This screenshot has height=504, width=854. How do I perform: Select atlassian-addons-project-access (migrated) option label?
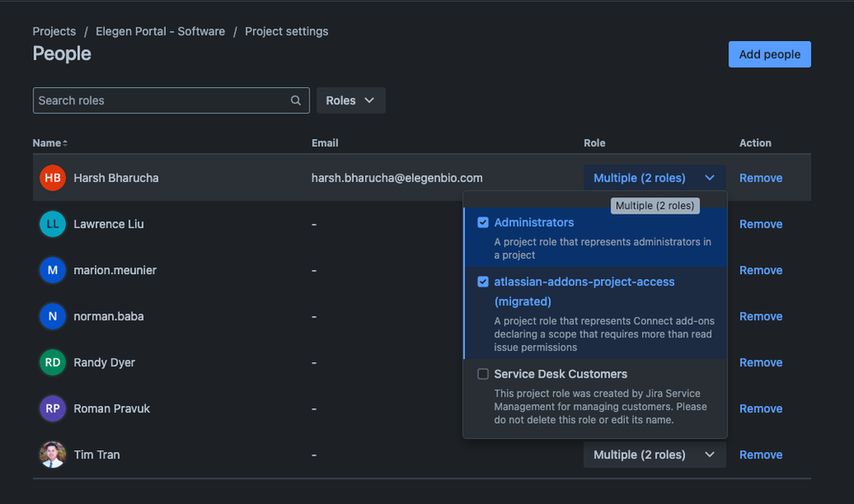[x=584, y=291]
